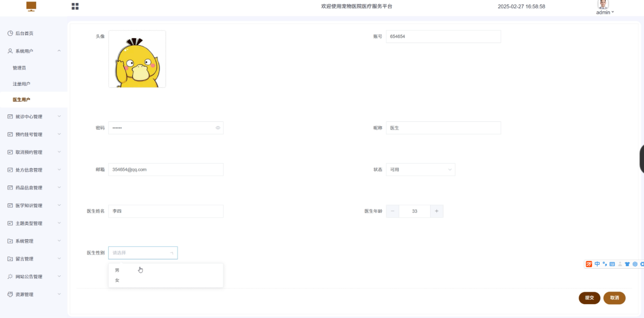The image size is (644, 318).
Task: Go to 注册用户 submenu item
Action: [34, 84]
